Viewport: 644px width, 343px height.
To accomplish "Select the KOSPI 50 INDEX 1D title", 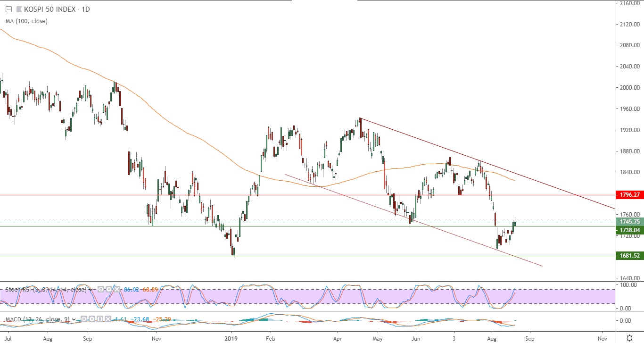I will pyautogui.click(x=57, y=9).
